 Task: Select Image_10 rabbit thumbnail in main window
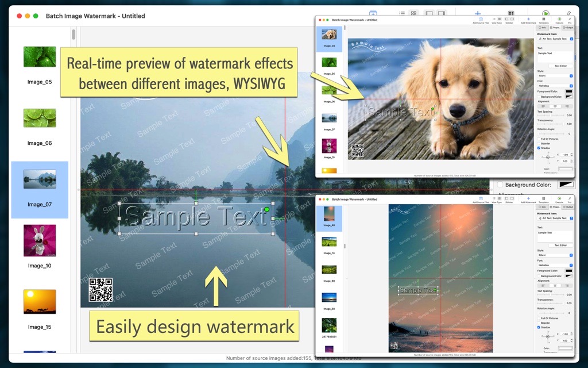(x=40, y=240)
